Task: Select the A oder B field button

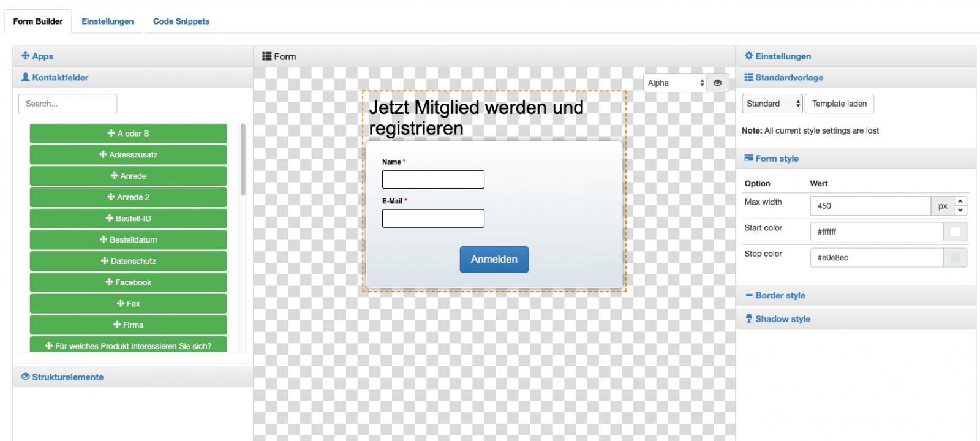Action: [128, 134]
